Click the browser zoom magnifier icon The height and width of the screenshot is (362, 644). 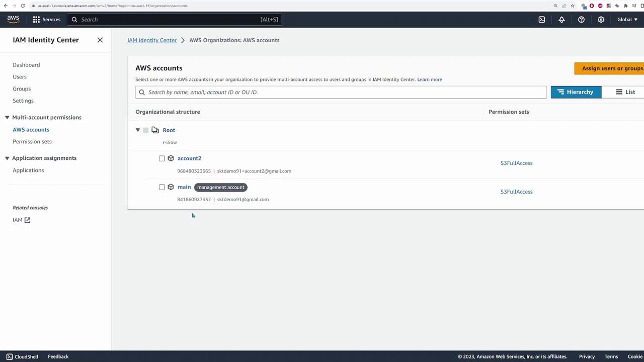[x=555, y=6]
